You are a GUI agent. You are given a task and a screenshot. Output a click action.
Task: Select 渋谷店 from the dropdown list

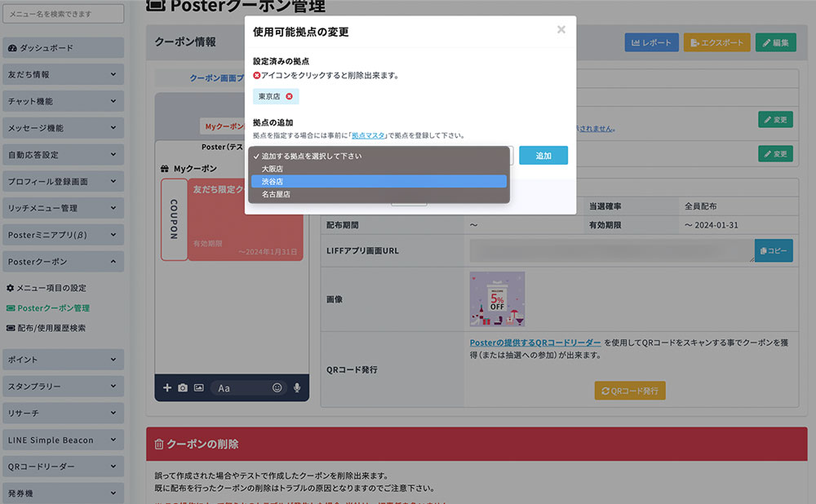tap(379, 181)
